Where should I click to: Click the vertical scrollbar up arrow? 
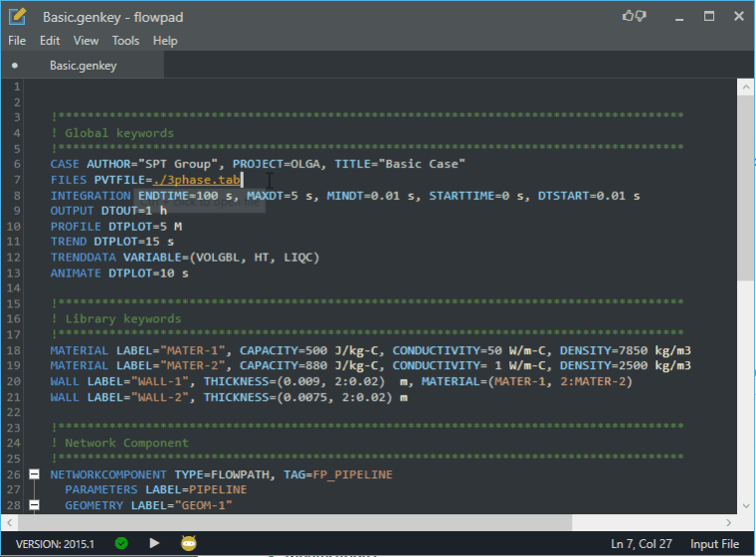[x=746, y=89]
